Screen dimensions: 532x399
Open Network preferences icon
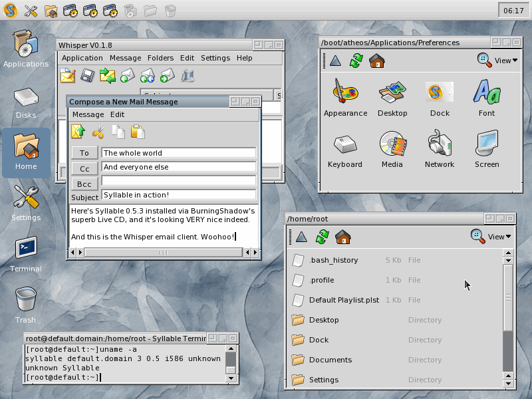pyautogui.click(x=440, y=149)
